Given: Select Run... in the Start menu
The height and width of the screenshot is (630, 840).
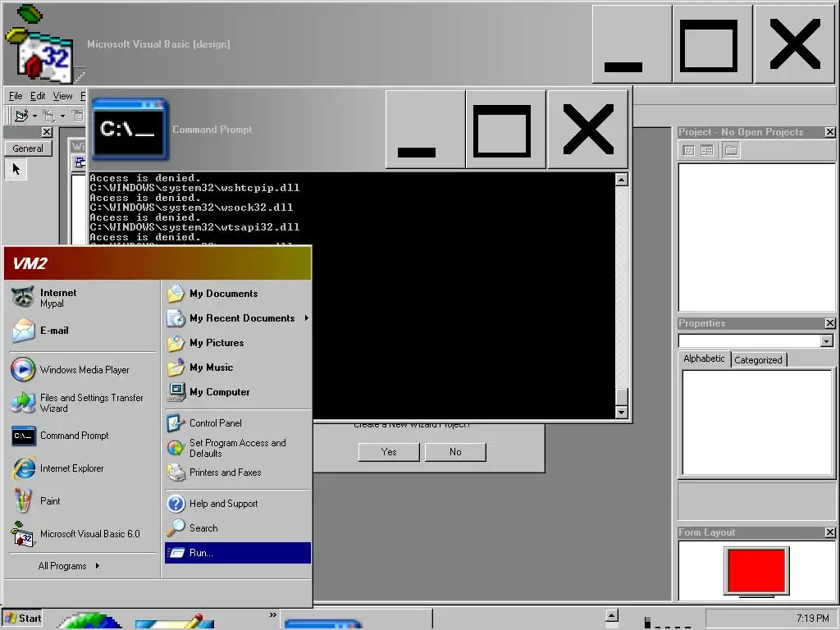Looking at the screenshot, I should coord(238,553).
